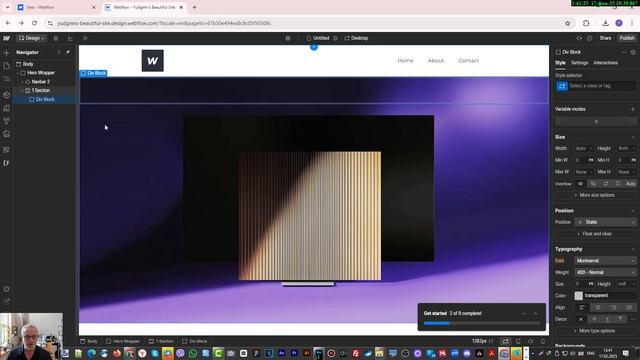The image size is (640, 360).
Task: Open the Add elements panel
Action: [x=6, y=53]
